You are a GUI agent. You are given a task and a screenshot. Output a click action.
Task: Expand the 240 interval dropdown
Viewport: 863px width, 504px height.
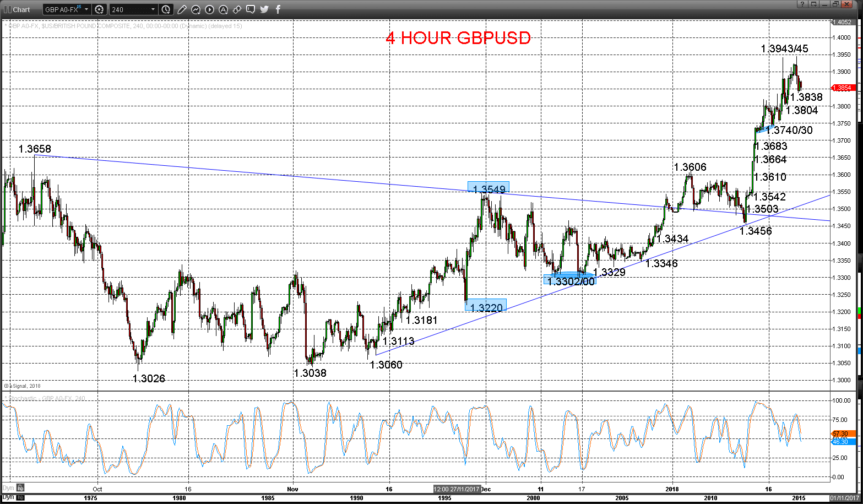click(x=153, y=9)
